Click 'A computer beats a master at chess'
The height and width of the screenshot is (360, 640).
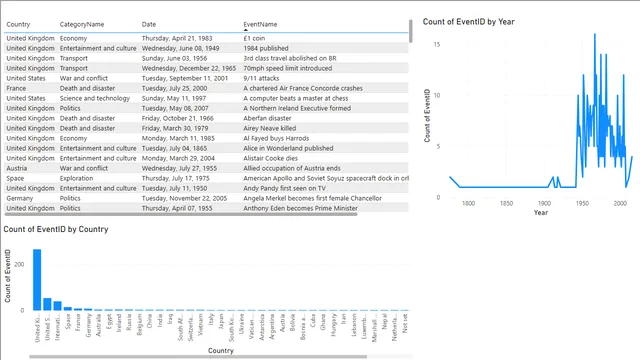coord(296,98)
